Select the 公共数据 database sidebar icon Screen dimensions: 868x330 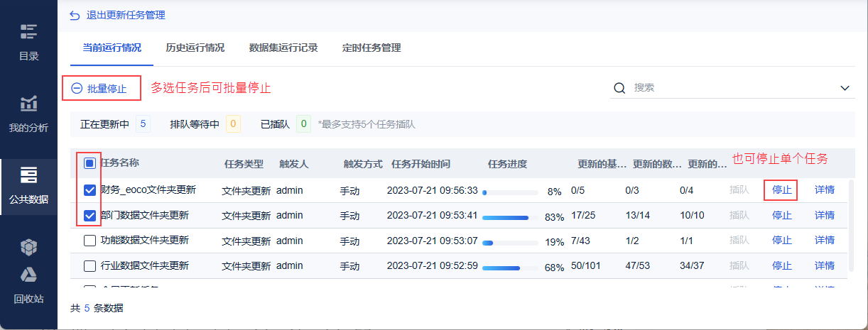coord(28,175)
